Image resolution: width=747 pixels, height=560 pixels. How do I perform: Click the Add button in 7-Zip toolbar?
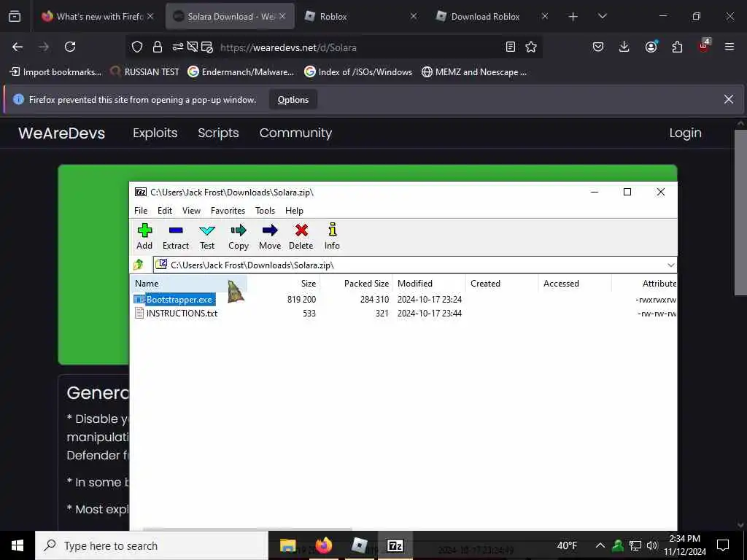(144, 237)
